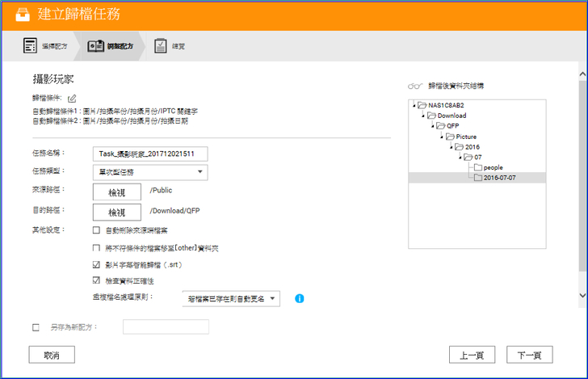This screenshot has width=588, height=379.
Task: Click the scrollbar down arrow
Action: [583, 295]
